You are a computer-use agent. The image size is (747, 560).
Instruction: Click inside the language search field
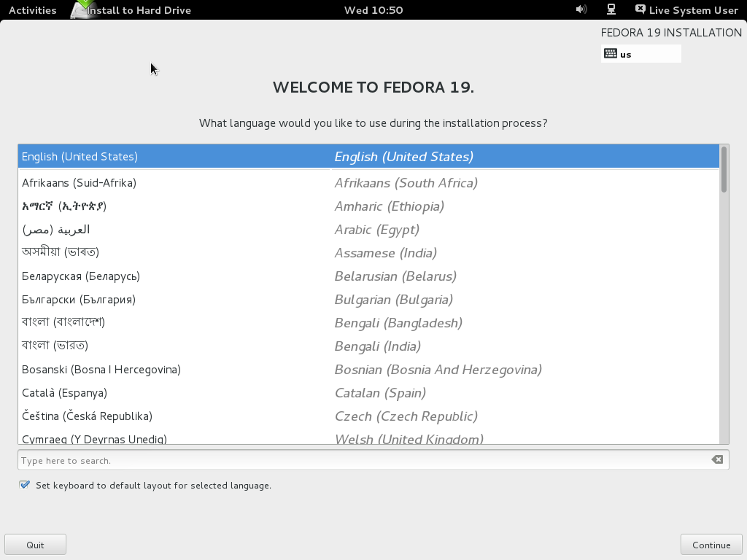pyautogui.click(x=292, y=459)
